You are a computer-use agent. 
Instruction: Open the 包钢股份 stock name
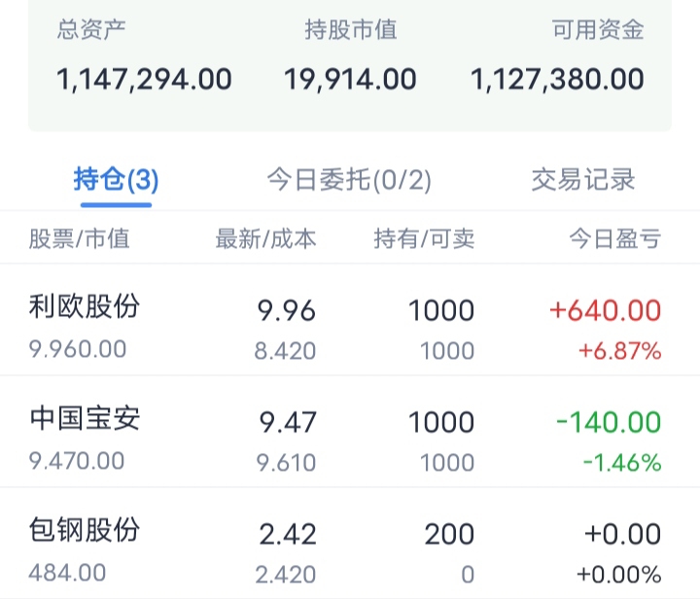(x=86, y=531)
